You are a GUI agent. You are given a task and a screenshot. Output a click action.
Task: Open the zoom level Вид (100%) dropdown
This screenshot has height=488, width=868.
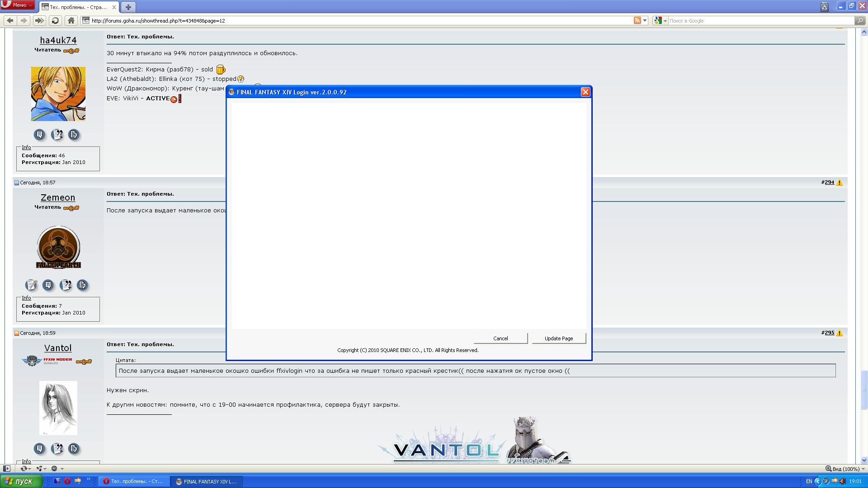[846, 469]
